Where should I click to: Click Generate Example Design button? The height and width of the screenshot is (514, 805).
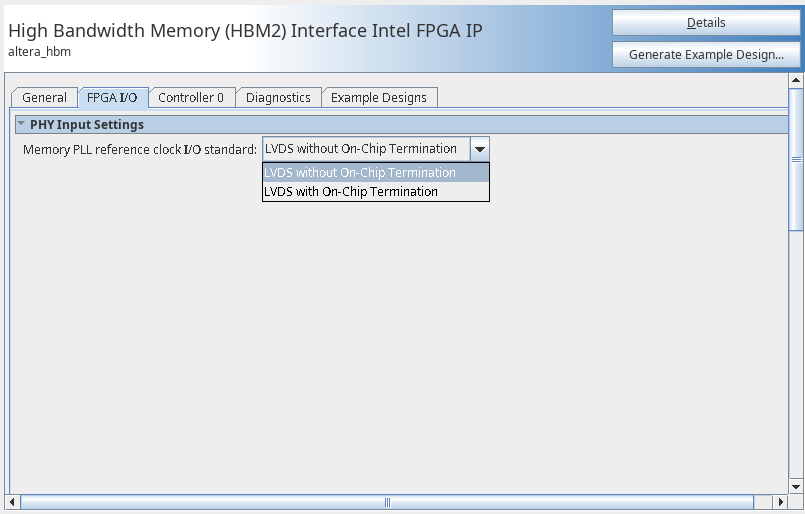point(706,55)
